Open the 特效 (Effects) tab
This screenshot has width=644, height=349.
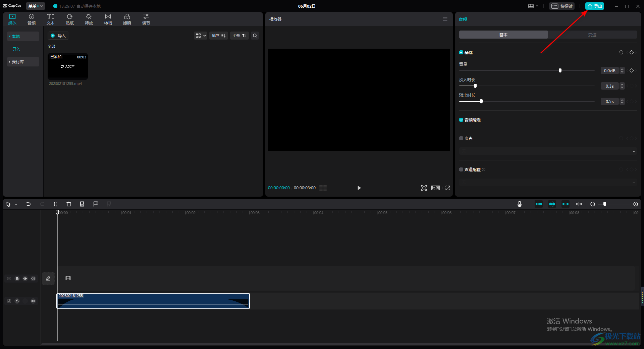coord(89,19)
